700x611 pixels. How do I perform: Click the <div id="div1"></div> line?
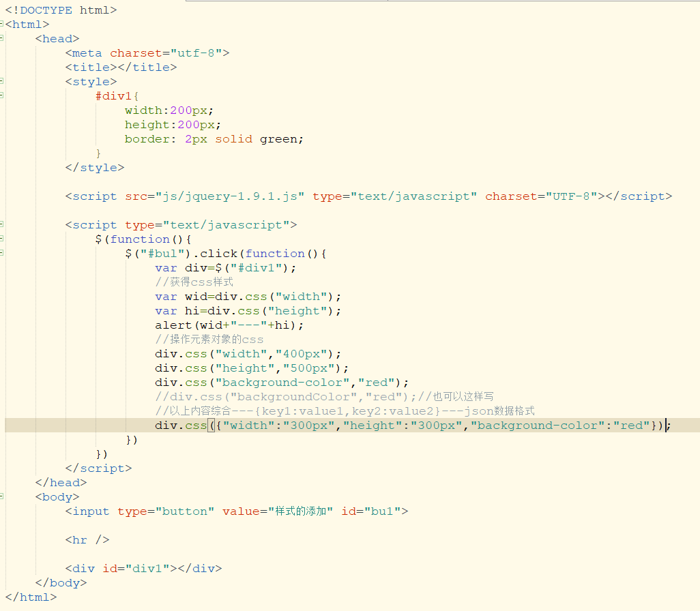point(143,569)
